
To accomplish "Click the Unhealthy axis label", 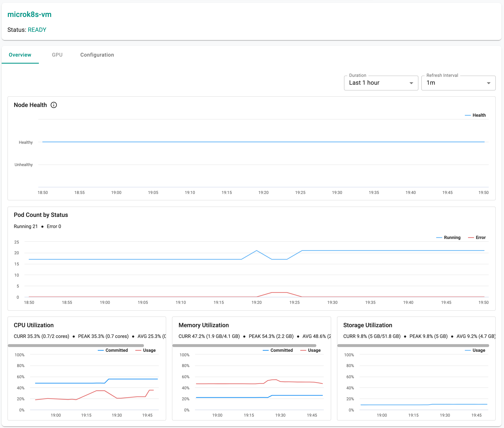I will (24, 165).
